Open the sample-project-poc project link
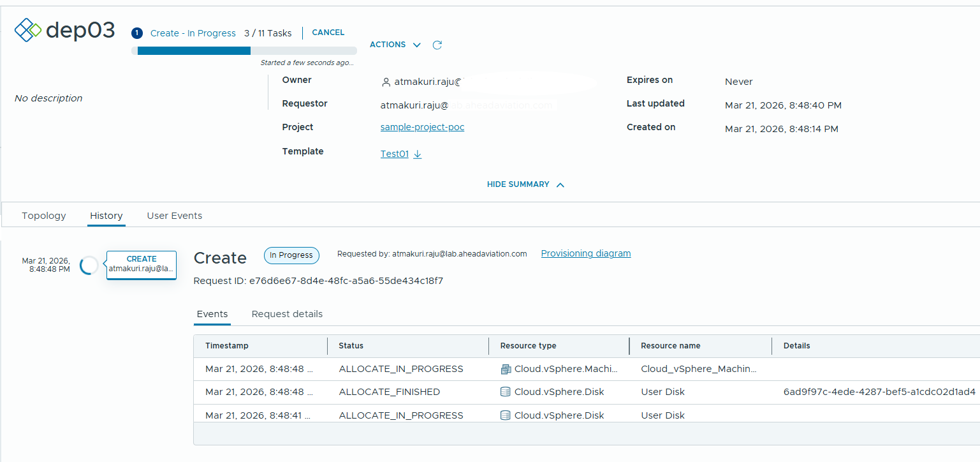This screenshot has width=980, height=462. click(422, 127)
